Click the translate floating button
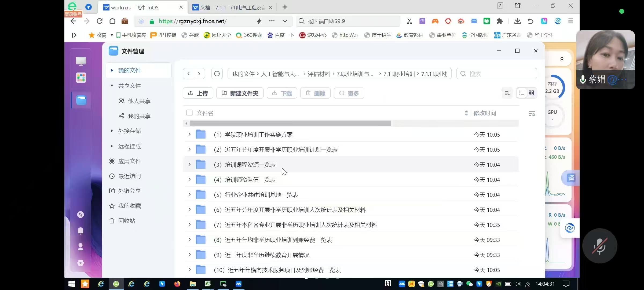Image resolution: width=644 pixels, height=290 pixels. (x=570, y=178)
